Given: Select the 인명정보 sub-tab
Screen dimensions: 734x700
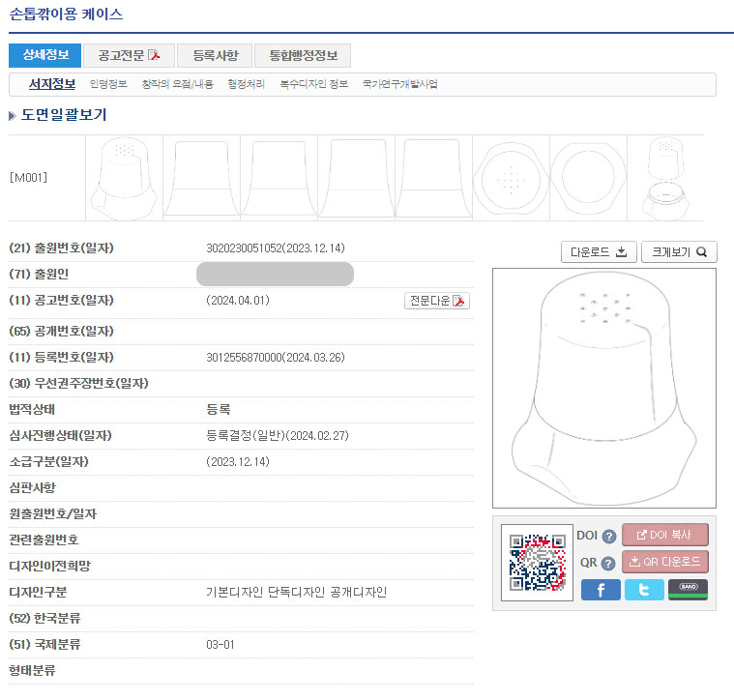Looking at the screenshot, I should coord(108,84).
